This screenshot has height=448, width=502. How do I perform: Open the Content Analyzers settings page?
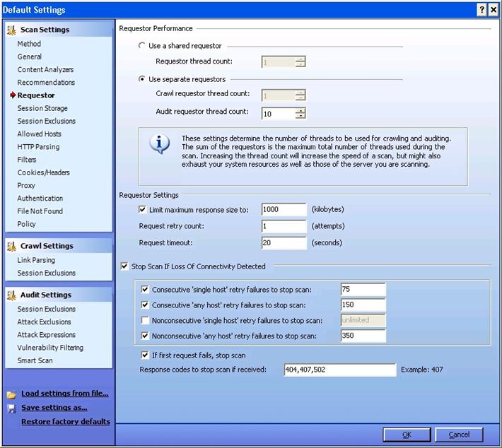[45, 70]
